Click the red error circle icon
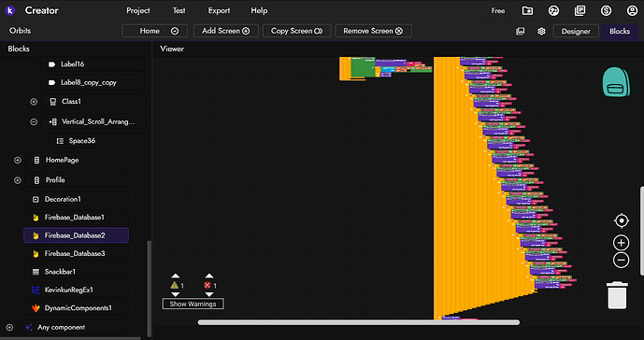Viewport: 644px width, 340px height. (208, 285)
